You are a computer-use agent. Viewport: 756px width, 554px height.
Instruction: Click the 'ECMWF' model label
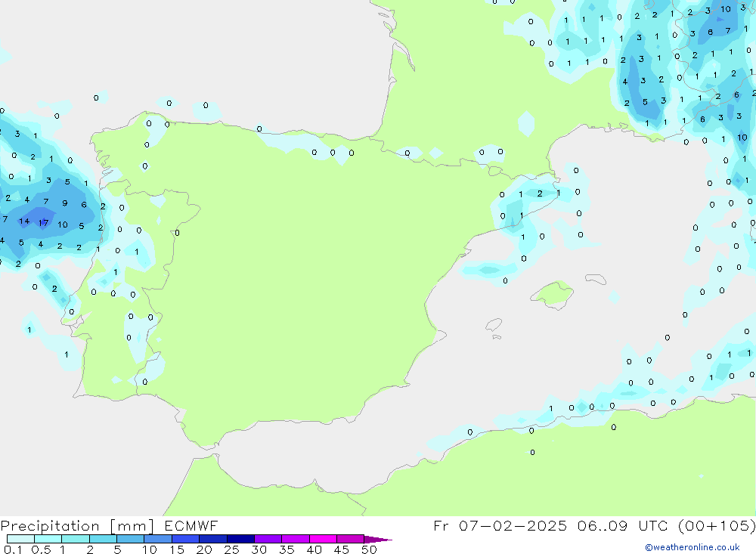tap(191, 525)
